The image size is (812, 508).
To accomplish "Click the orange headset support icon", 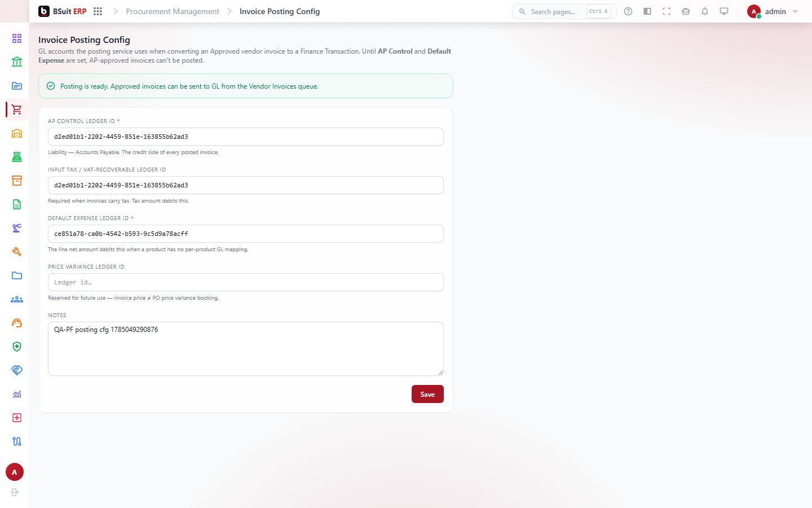I will 17,323.
